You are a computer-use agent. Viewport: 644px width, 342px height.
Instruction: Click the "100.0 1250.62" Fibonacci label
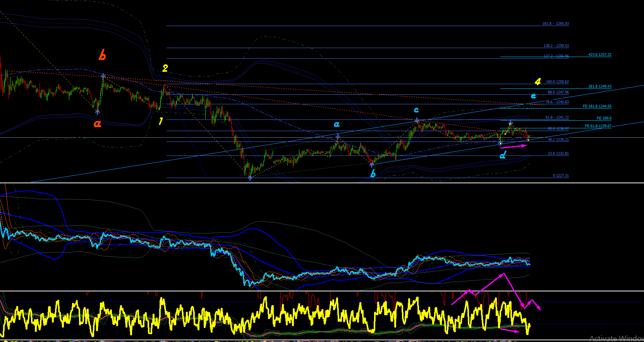pos(557,82)
